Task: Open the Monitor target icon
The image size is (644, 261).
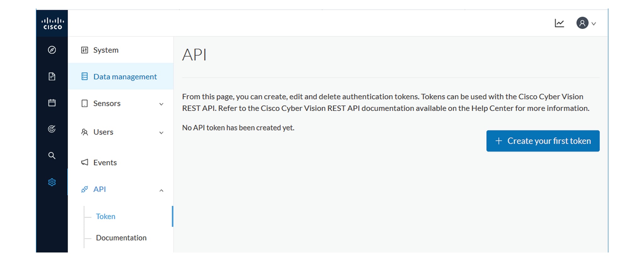Action: pos(52,129)
